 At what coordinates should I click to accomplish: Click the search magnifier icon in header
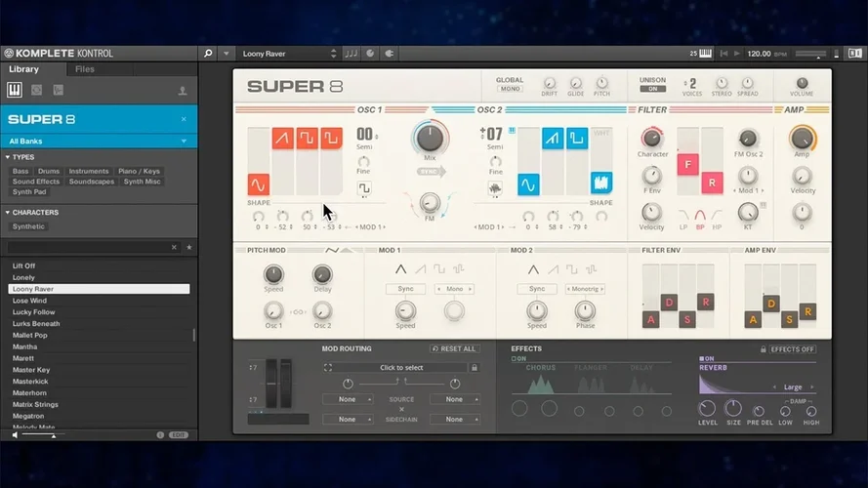tap(208, 54)
